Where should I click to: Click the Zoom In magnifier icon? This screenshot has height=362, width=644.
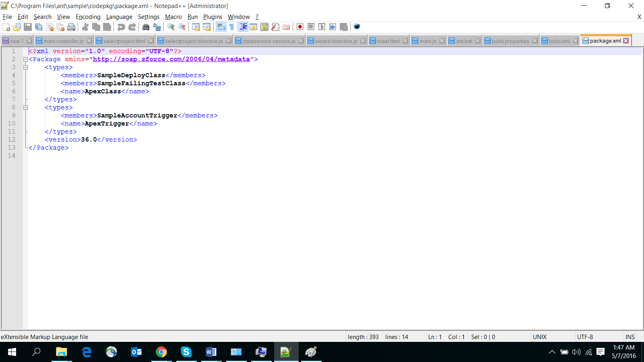coord(171,27)
